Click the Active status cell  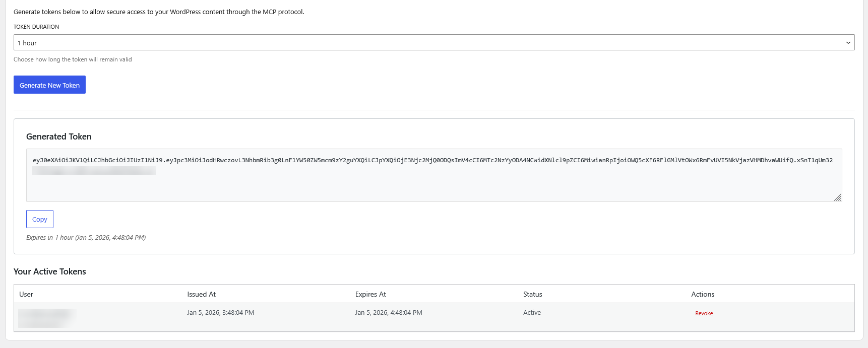pyautogui.click(x=532, y=313)
